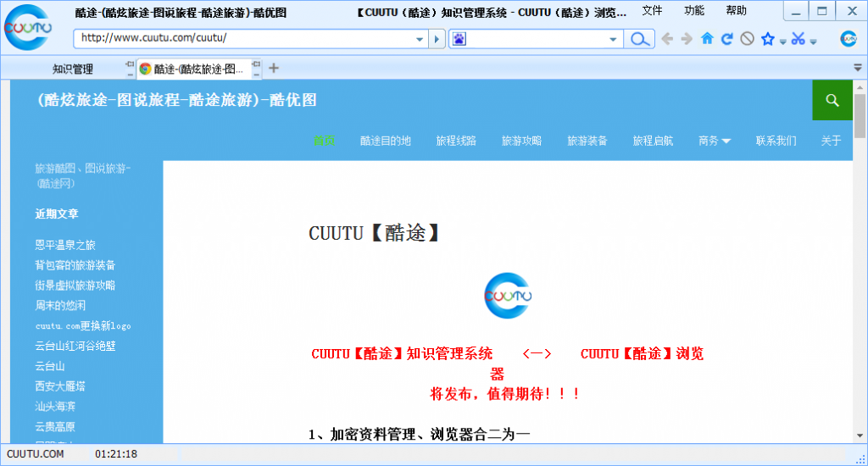The width and height of the screenshot is (868, 466).
Task: Open article 周末的悠闲
Action: click(60, 306)
